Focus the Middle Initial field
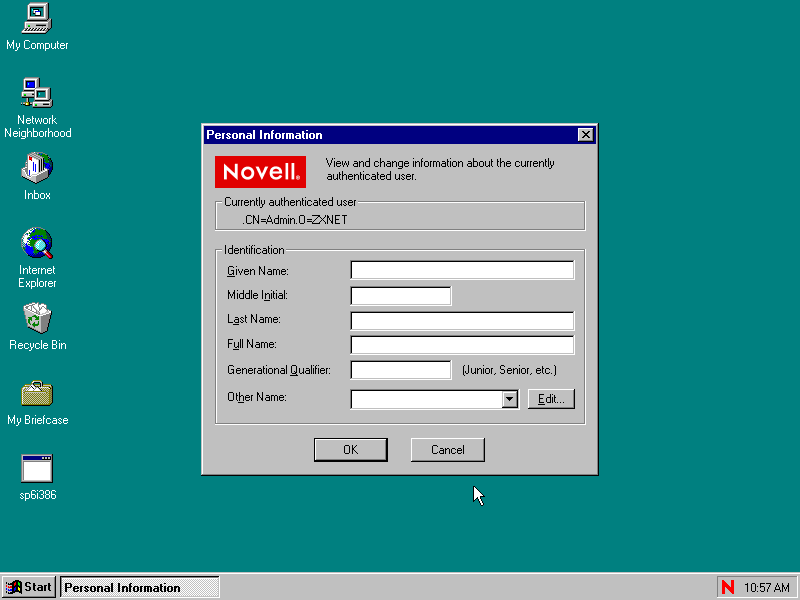Viewport: 800px width, 600px height. (401, 295)
